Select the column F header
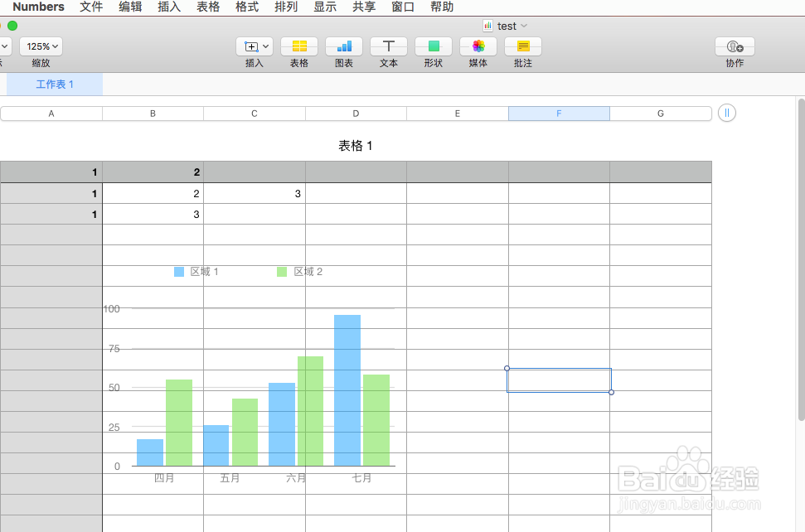 click(x=559, y=113)
